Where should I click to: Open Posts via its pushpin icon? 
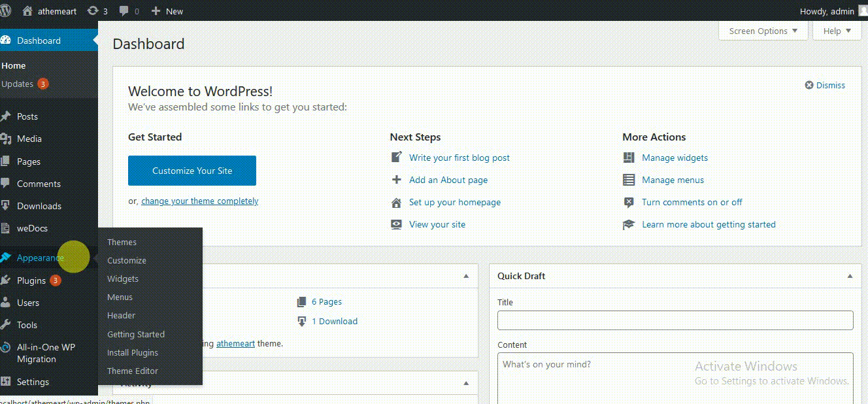coord(6,116)
